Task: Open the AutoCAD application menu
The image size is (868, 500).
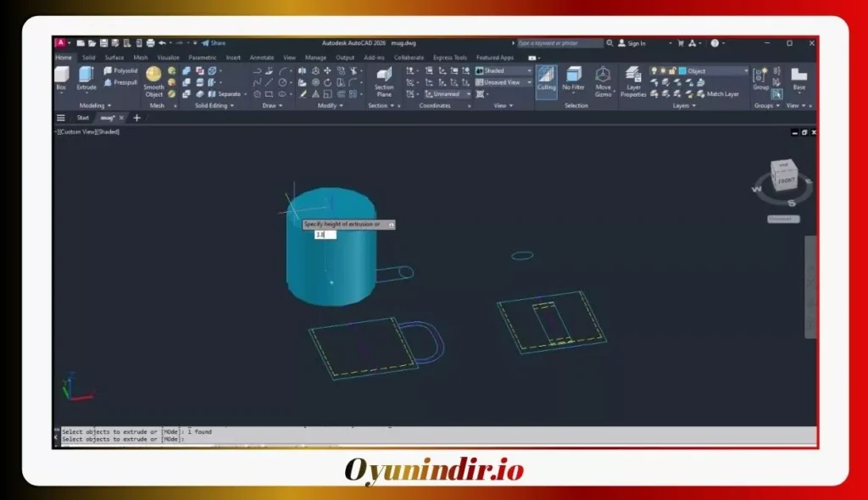Action: (61, 42)
